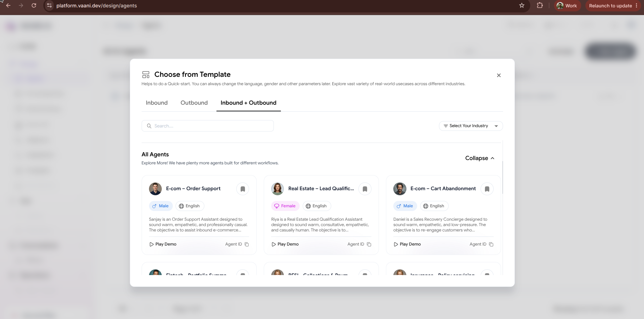Click the template grid icon beside dialog title
The width and height of the screenshot is (644, 319).
pos(146,74)
